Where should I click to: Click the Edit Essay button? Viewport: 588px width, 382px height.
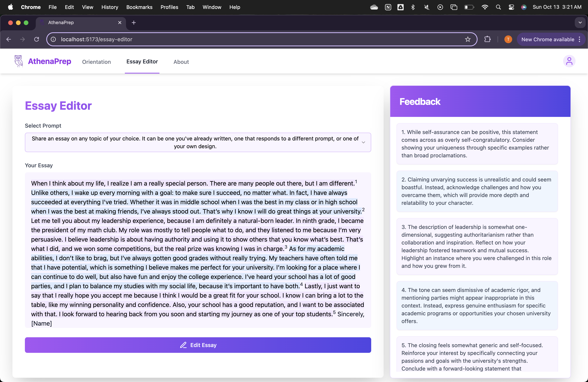point(198,345)
